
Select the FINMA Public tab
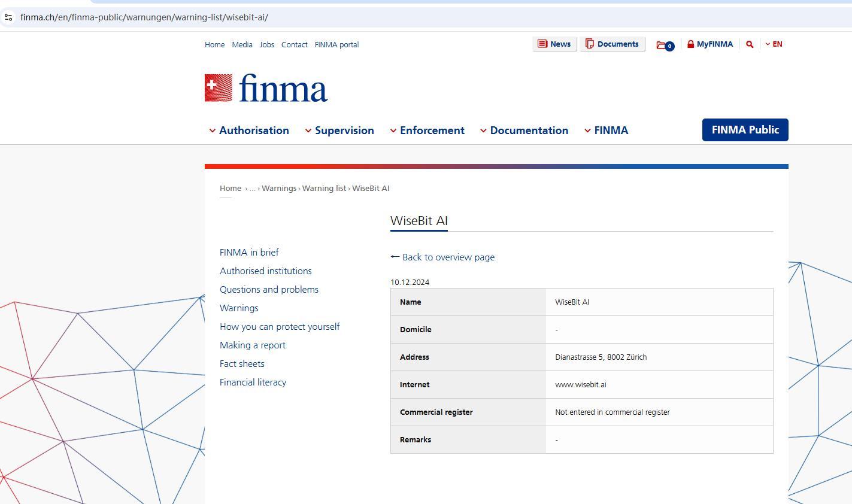[x=745, y=130]
